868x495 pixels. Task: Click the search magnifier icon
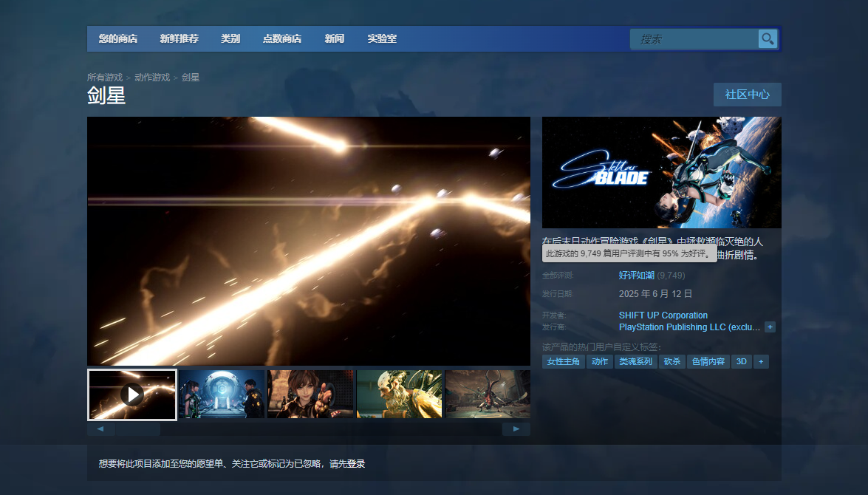pos(768,39)
